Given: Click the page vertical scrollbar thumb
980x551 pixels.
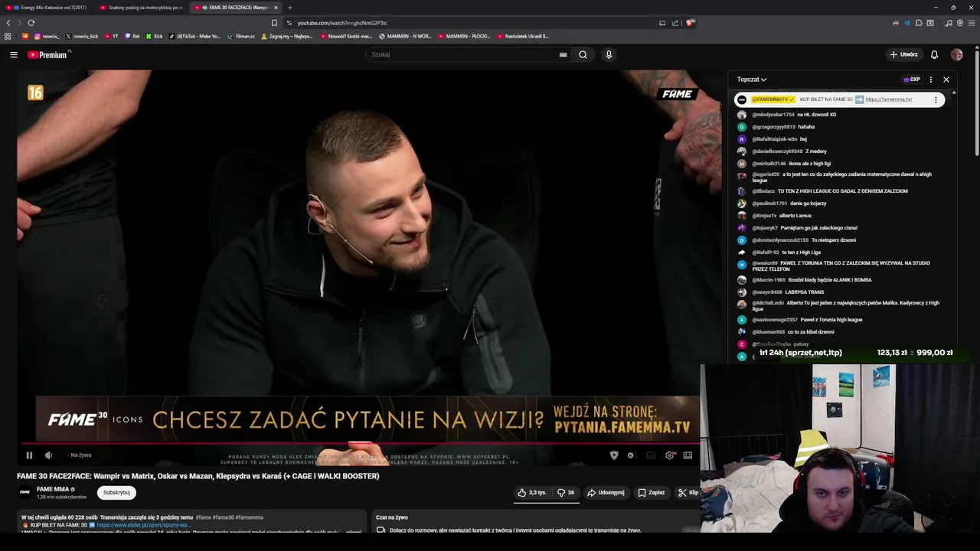Looking at the screenshot, I should point(977,103).
